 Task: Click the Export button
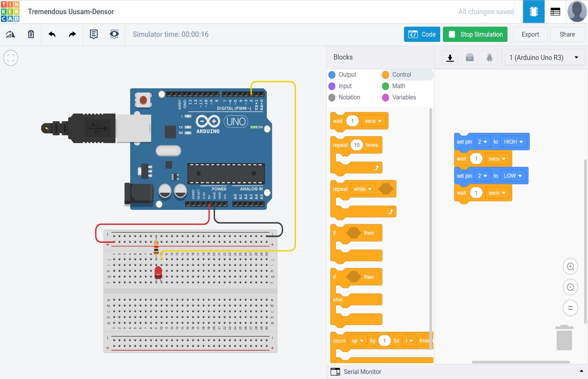pyautogui.click(x=530, y=34)
